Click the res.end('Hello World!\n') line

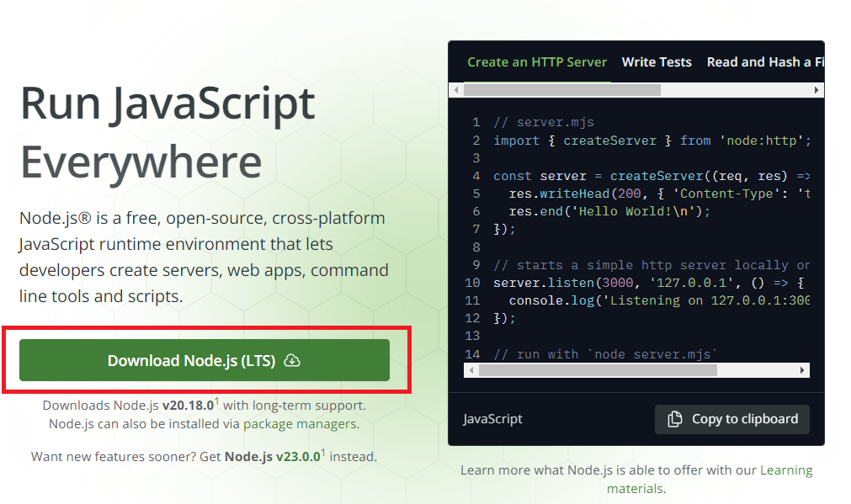coord(609,211)
